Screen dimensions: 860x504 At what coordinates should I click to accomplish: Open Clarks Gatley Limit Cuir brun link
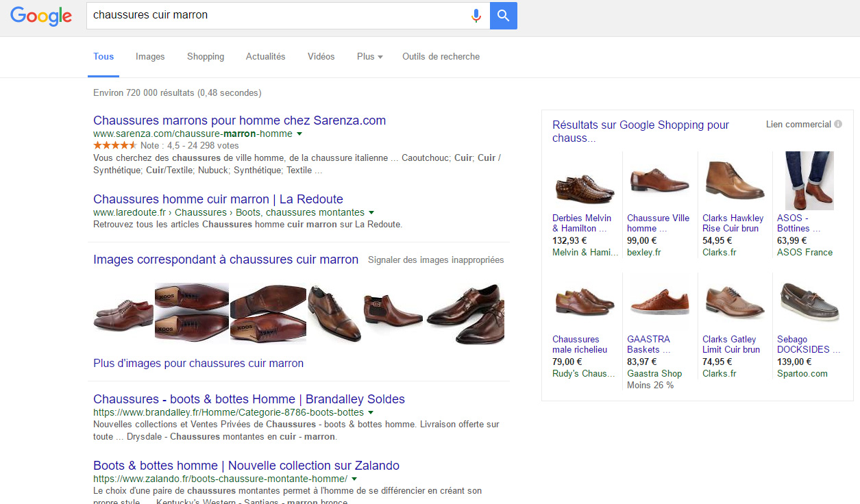[731, 344]
